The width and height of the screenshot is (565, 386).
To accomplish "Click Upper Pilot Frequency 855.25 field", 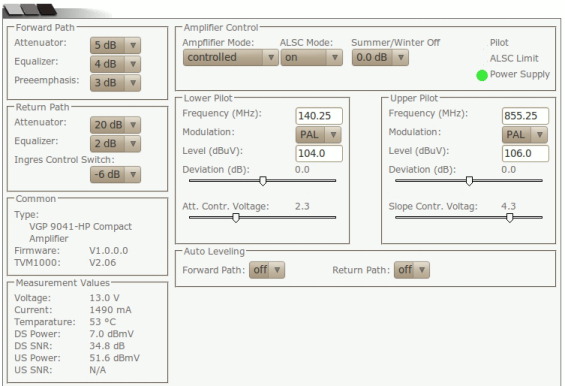I will pyautogui.click(x=525, y=116).
